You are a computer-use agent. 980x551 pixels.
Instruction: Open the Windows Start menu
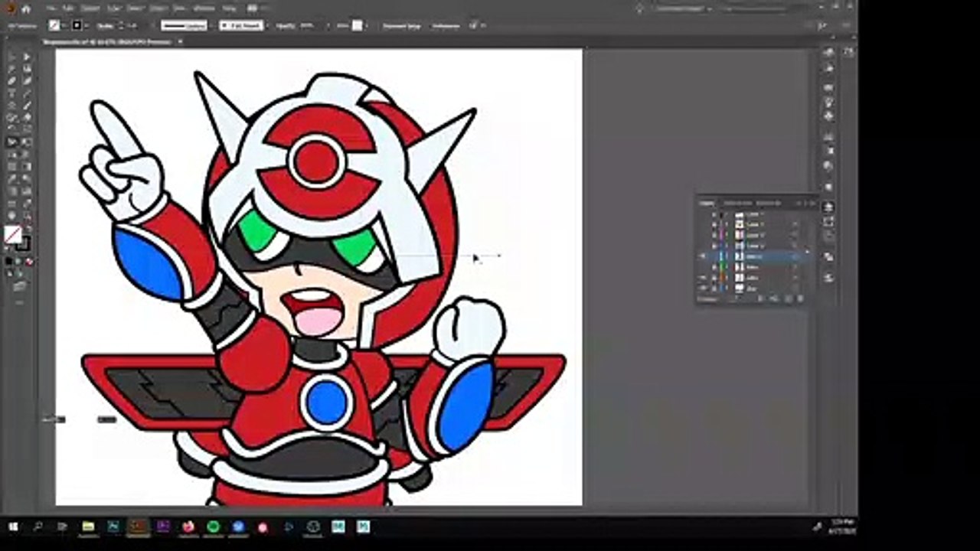pos(13,527)
